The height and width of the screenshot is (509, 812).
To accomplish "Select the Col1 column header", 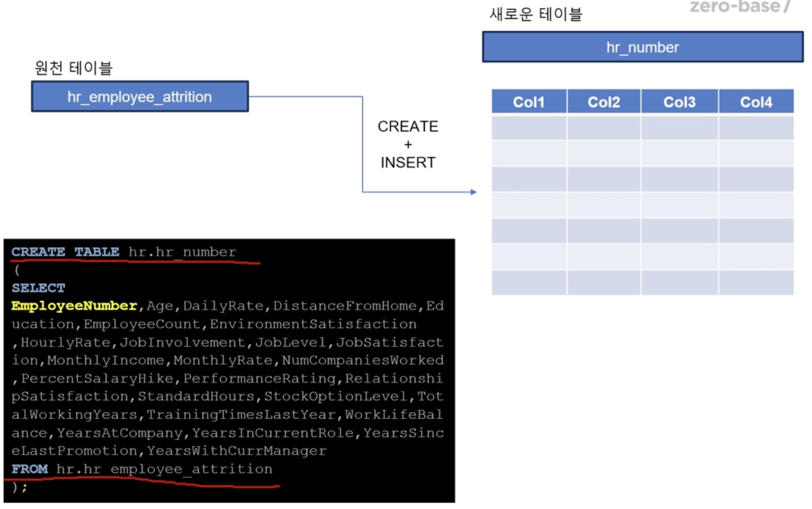I will tap(529, 102).
